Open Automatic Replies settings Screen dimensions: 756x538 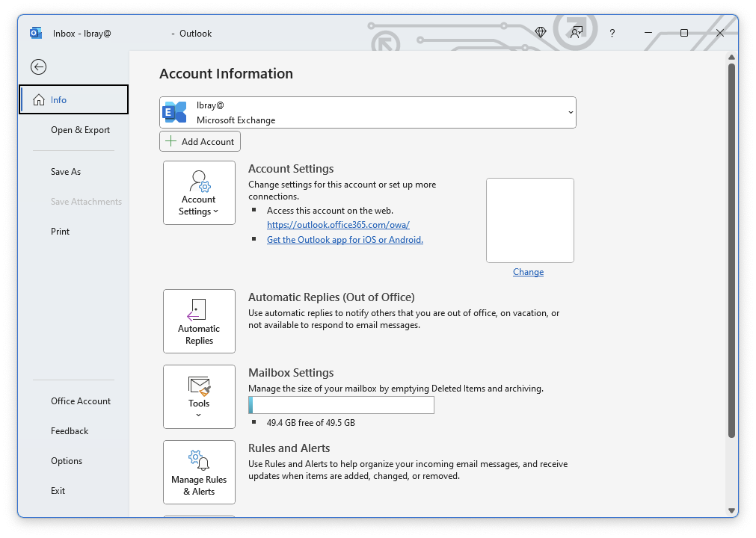click(199, 321)
